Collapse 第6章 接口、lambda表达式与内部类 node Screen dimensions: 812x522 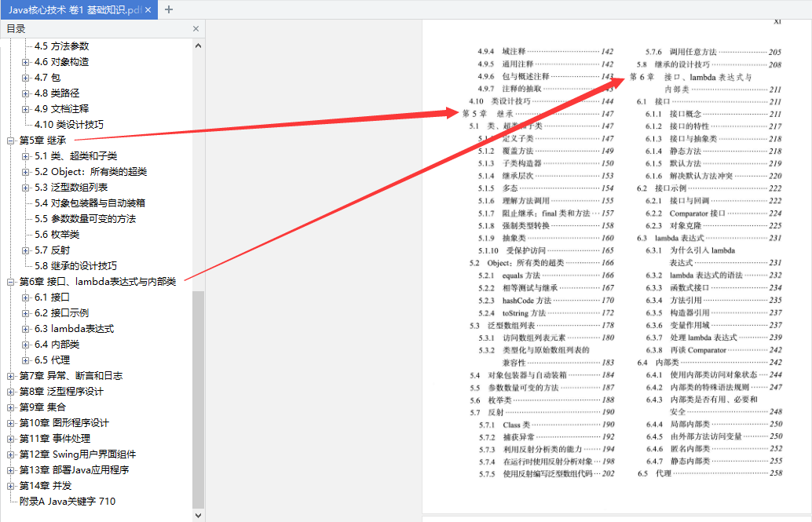tap(10, 283)
